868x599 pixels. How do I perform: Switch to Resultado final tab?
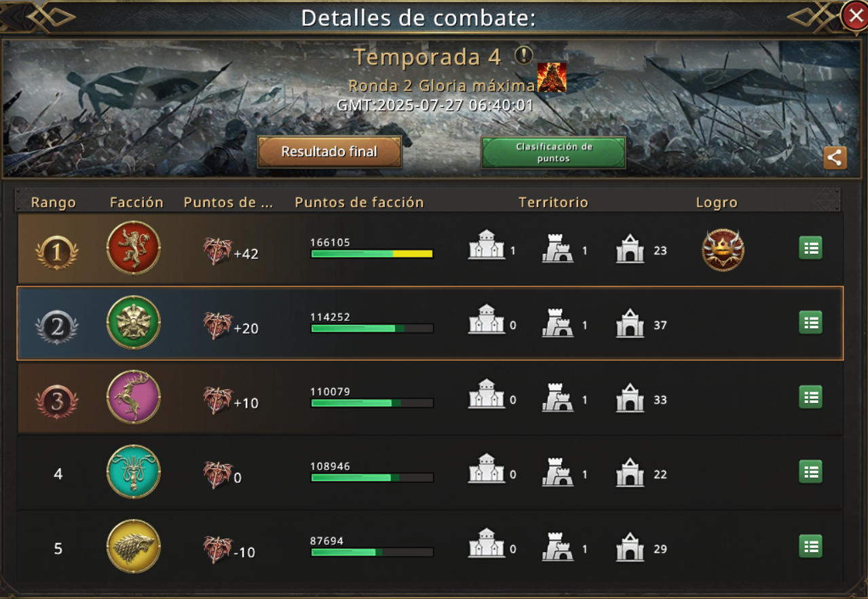329,151
